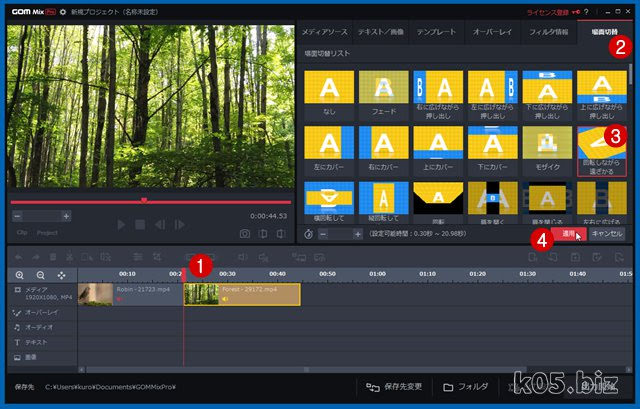The image size is (640, 409).
Task: Click the メディア track icon
Action: tap(18, 290)
